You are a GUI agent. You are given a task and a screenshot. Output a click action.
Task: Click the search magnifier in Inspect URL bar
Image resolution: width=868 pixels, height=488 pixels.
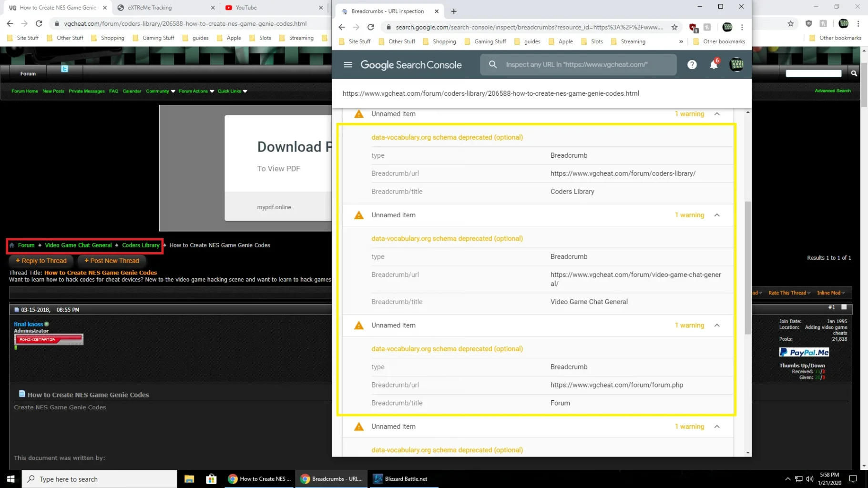492,64
